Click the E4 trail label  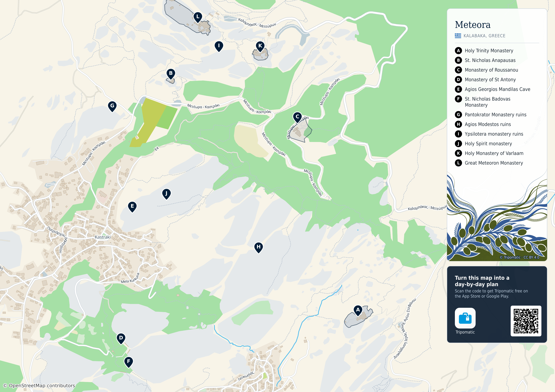157,149
